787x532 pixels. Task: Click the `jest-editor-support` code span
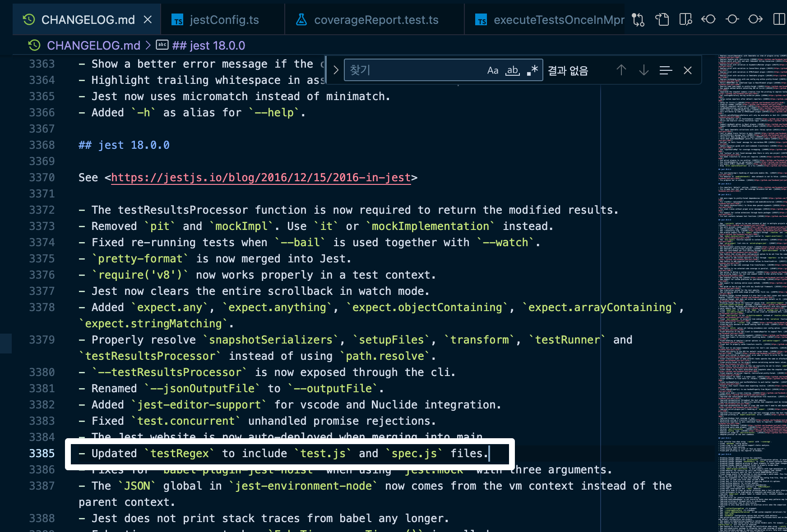pos(199,405)
